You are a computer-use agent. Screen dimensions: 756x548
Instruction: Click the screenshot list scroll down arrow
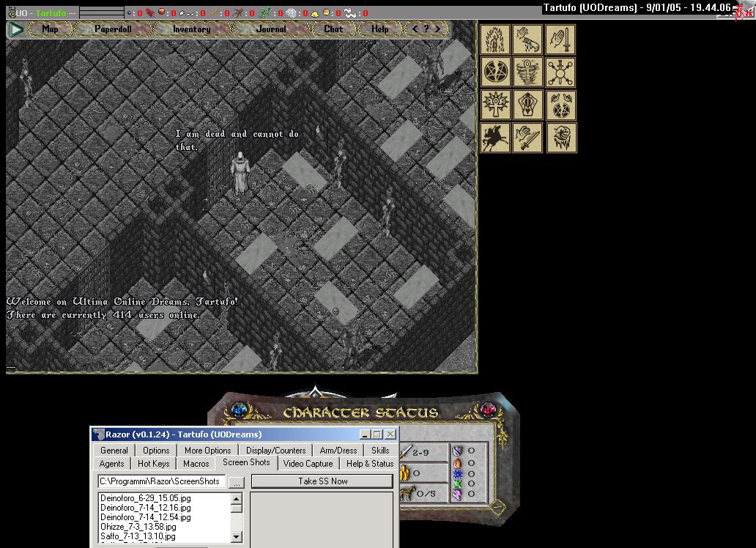click(x=236, y=536)
